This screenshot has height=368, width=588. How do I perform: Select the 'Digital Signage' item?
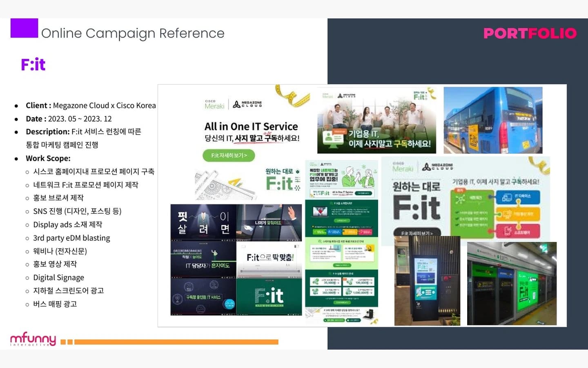coord(58,278)
